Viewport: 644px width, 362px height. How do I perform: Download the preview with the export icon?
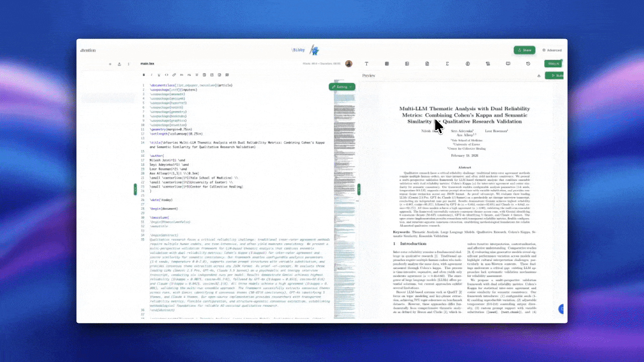pos(539,75)
